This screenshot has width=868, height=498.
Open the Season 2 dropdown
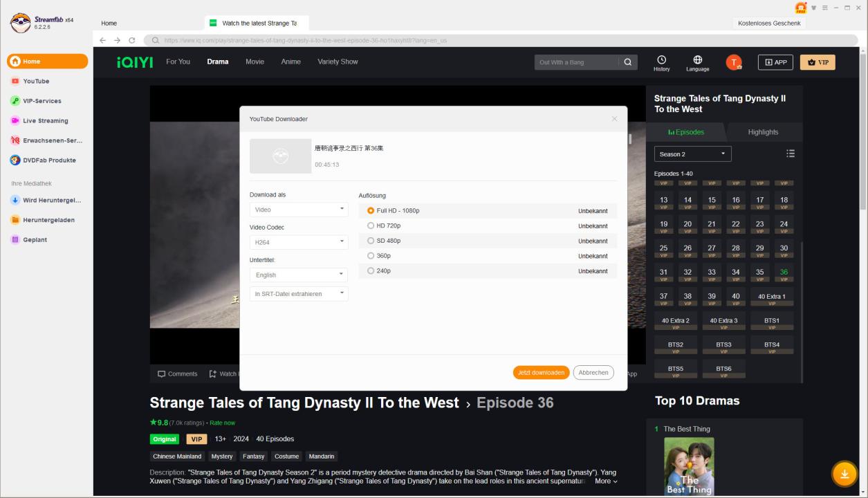pos(692,154)
